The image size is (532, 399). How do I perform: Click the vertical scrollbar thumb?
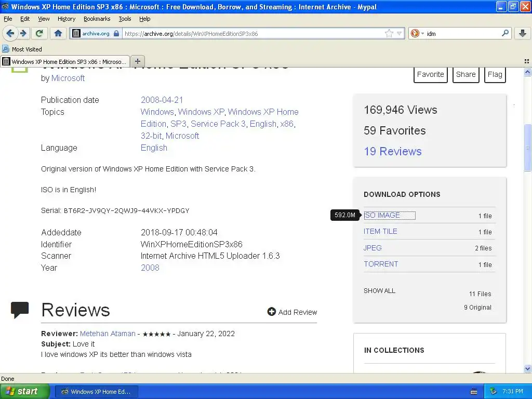pyautogui.click(x=527, y=148)
